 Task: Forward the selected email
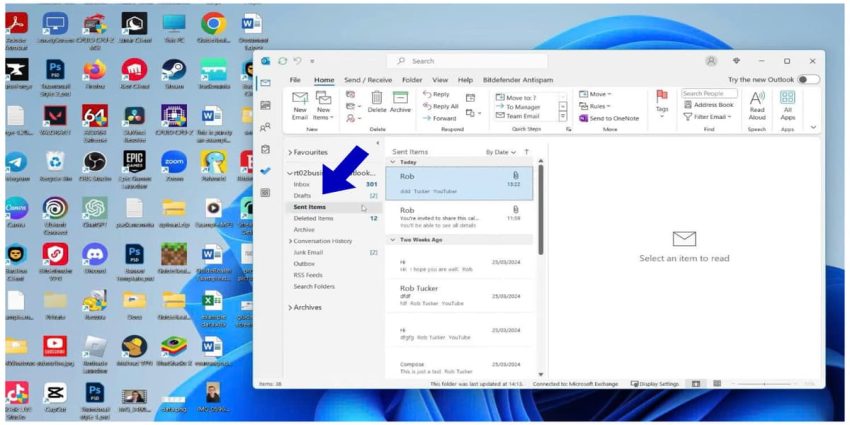tap(440, 118)
